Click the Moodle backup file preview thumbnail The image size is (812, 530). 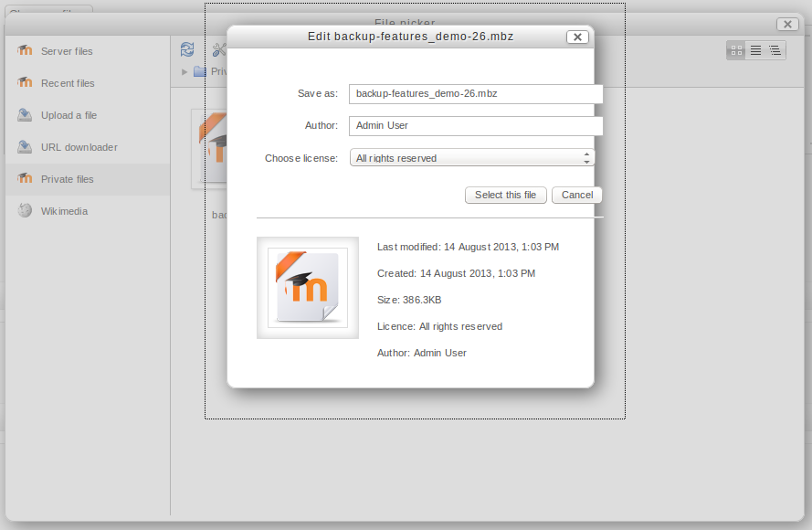[x=308, y=288]
